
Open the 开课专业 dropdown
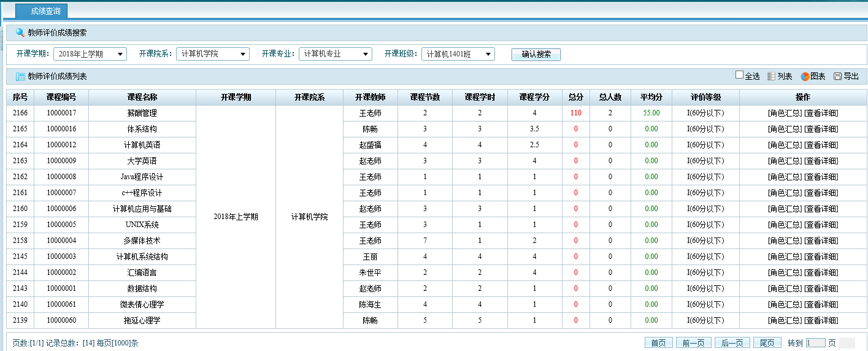click(x=336, y=54)
